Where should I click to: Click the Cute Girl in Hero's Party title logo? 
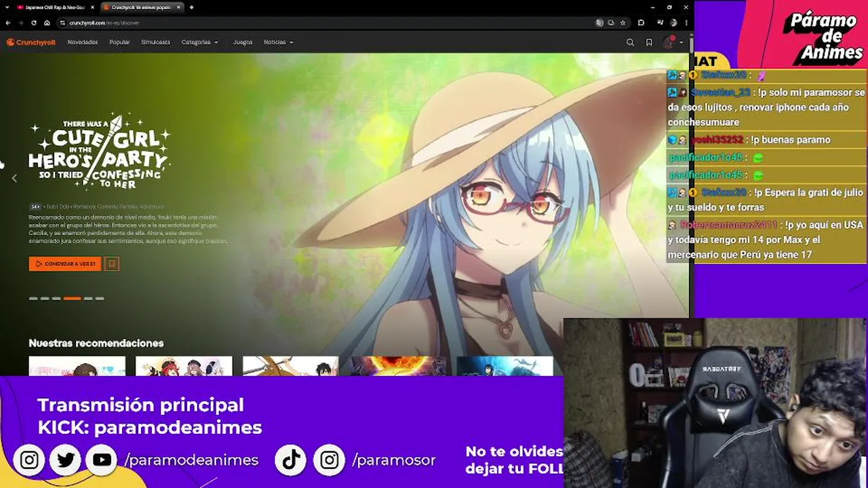100,151
